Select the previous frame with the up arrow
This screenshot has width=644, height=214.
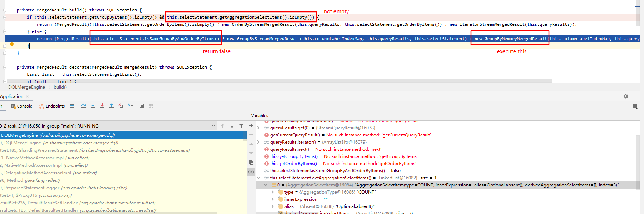coord(223,126)
